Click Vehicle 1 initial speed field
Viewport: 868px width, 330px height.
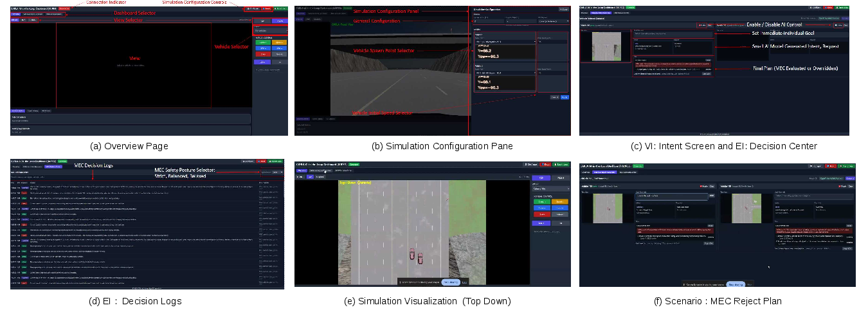click(552, 42)
